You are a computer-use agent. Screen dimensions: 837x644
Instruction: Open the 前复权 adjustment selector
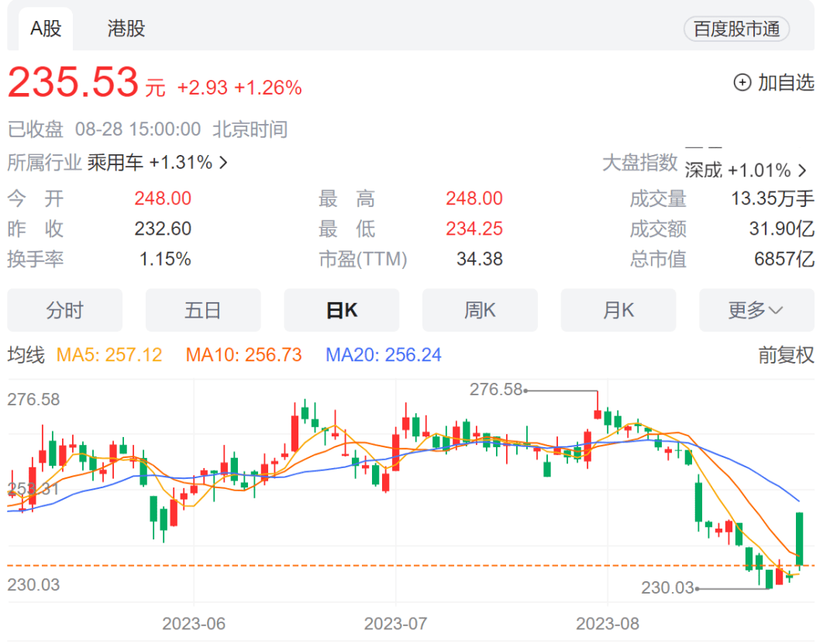coord(786,355)
